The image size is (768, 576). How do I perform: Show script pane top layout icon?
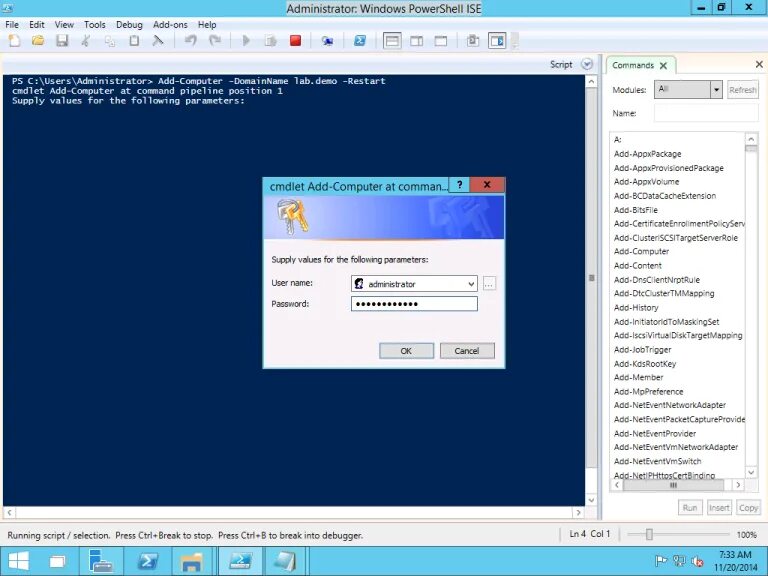pos(392,41)
